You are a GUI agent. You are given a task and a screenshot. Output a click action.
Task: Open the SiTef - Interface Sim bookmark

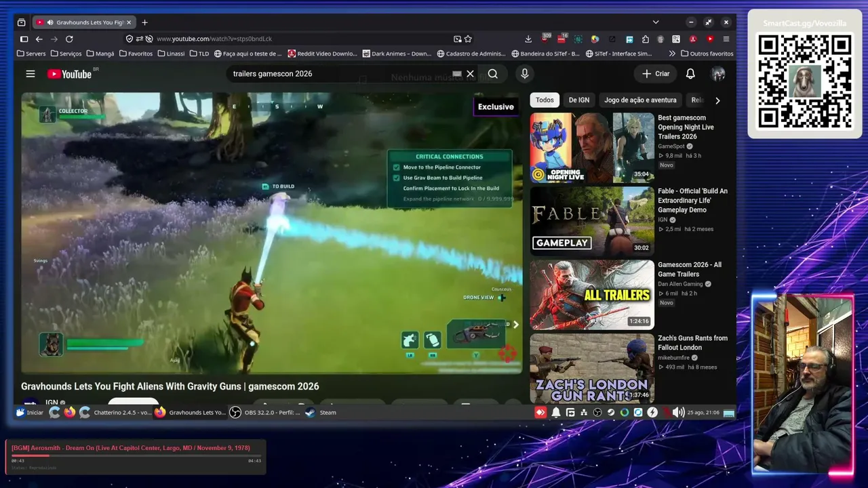point(619,54)
